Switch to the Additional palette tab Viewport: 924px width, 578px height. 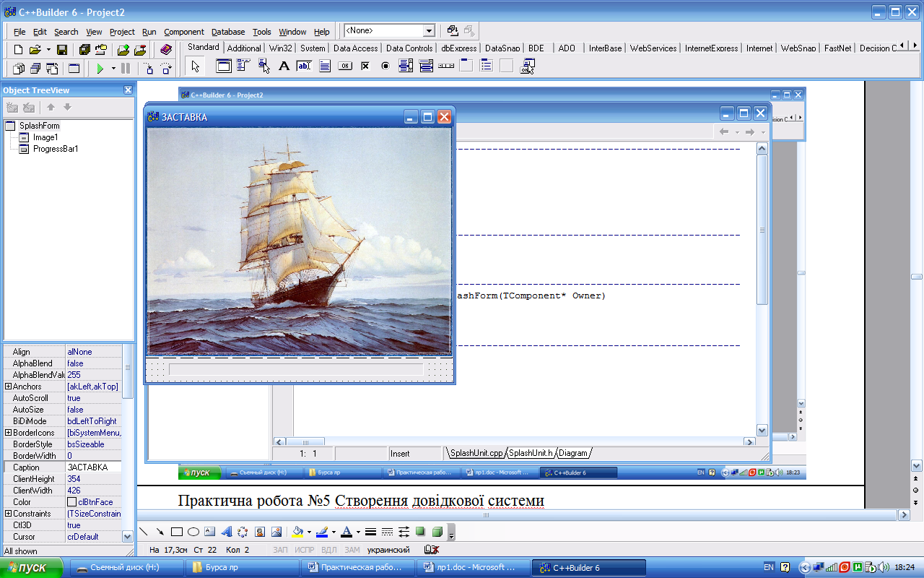point(244,48)
